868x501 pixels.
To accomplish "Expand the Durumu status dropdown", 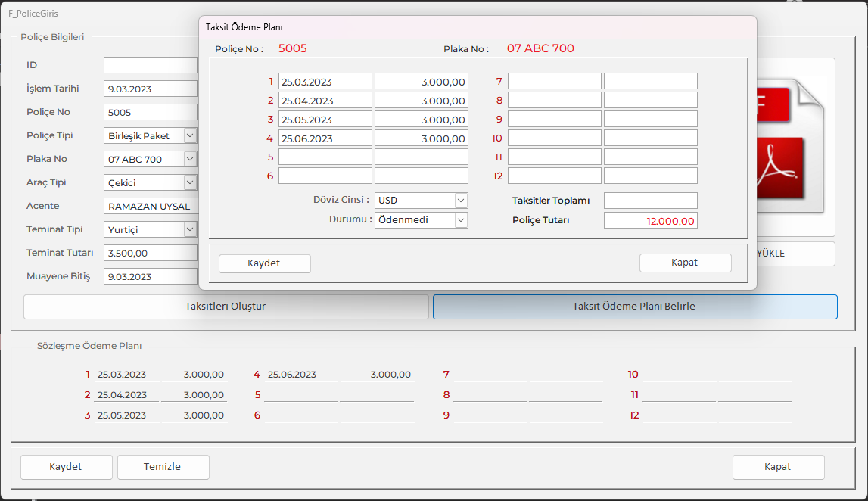I will coord(461,220).
